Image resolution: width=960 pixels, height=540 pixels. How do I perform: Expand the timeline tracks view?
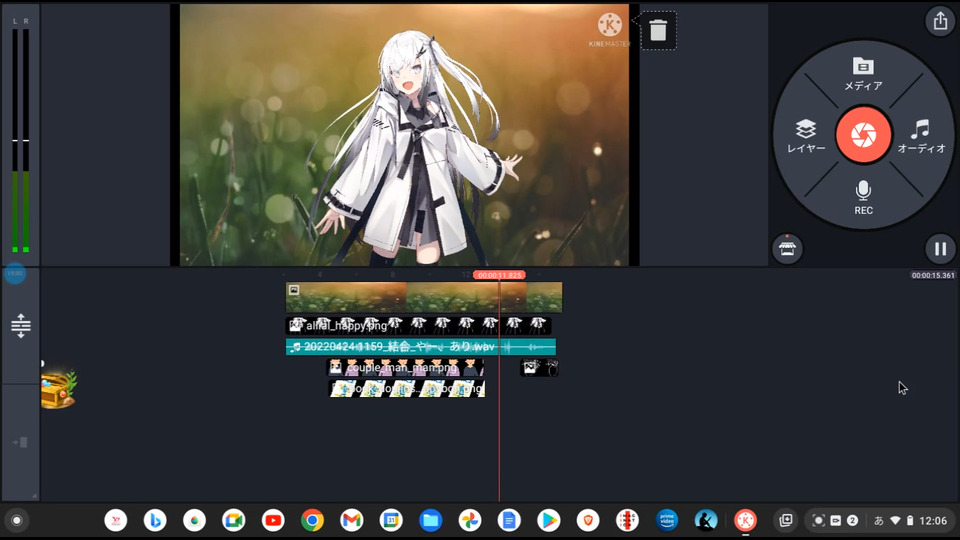[21, 326]
